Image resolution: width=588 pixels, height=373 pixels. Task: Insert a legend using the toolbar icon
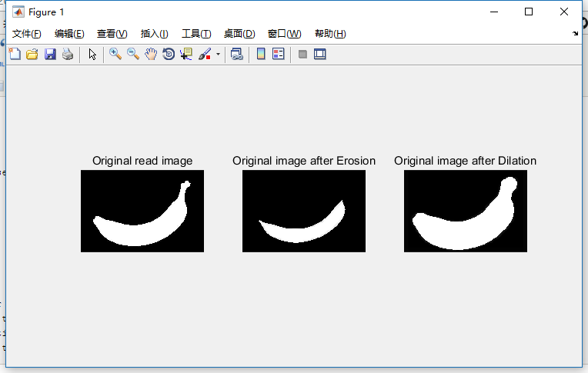[279, 54]
